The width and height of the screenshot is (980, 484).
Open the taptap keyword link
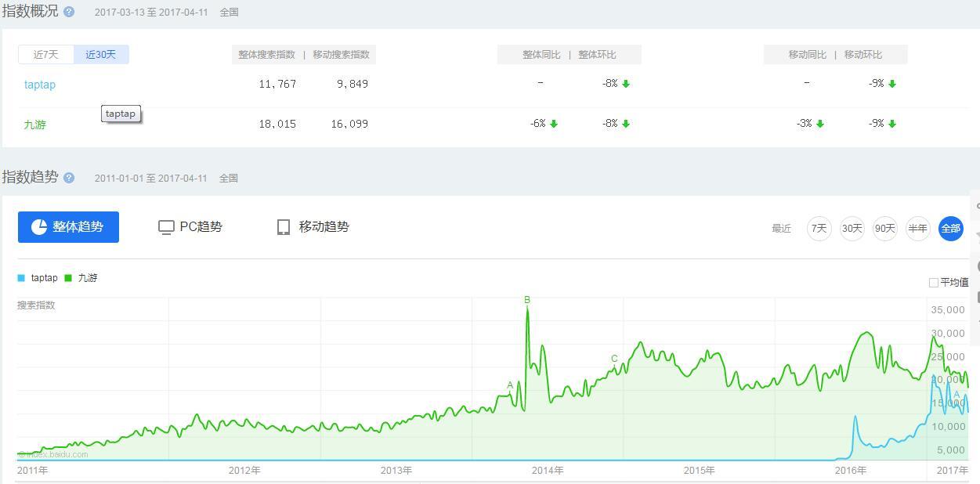(39, 85)
